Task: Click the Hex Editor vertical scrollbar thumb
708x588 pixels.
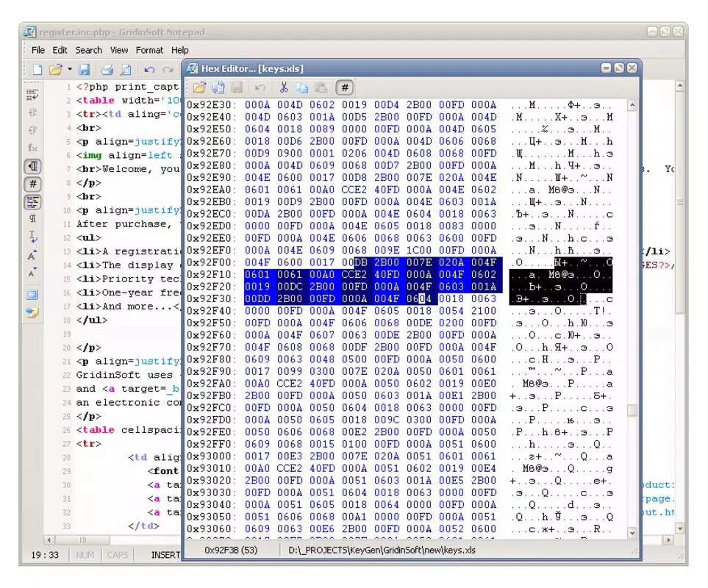Action: (632, 410)
